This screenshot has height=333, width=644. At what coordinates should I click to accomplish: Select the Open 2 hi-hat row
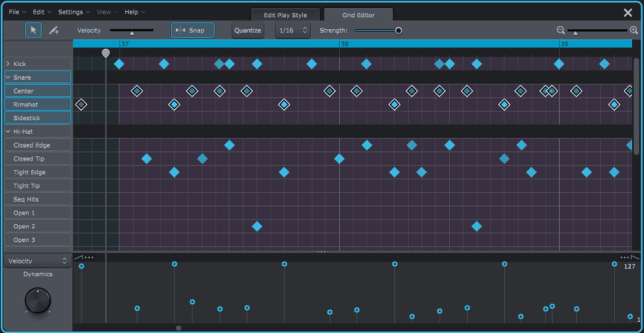point(38,227)
